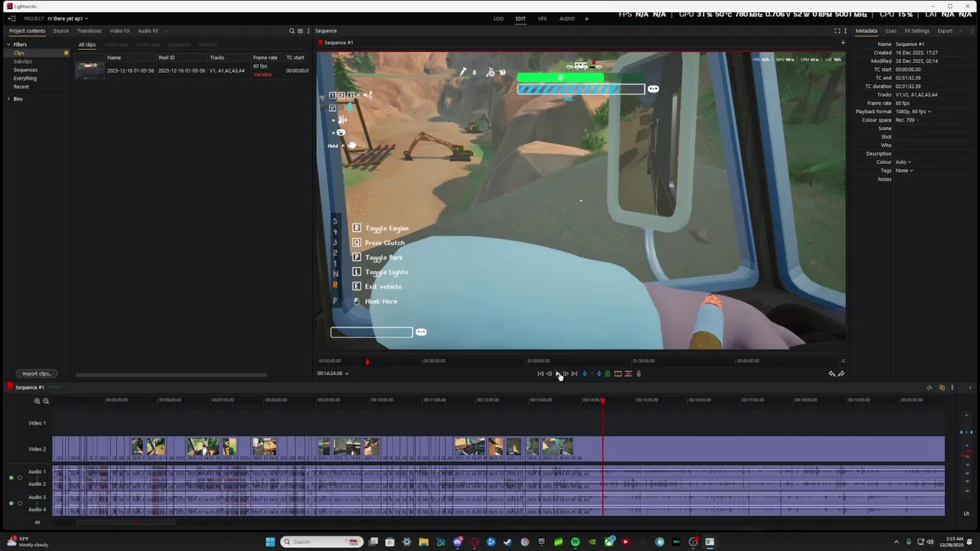980x551 pixels.
Task: Jump to the end of the sequence
Action: [x=574, y=373]
